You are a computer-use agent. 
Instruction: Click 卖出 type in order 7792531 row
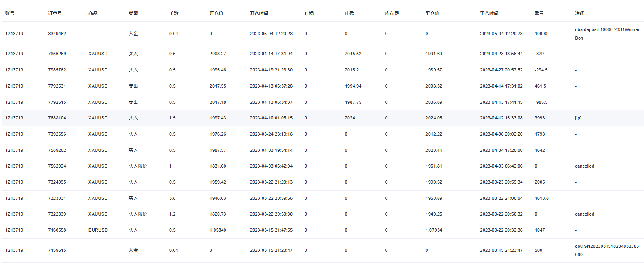[133, 86]
